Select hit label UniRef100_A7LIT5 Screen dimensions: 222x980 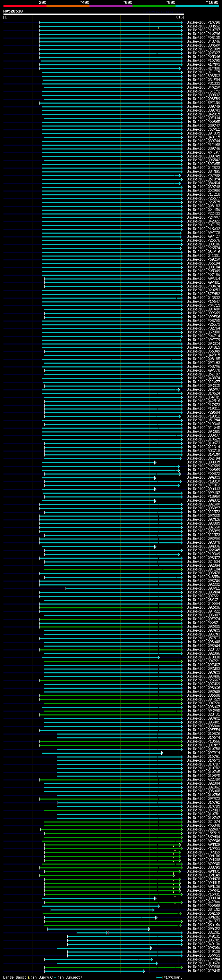tap(203, 72)
